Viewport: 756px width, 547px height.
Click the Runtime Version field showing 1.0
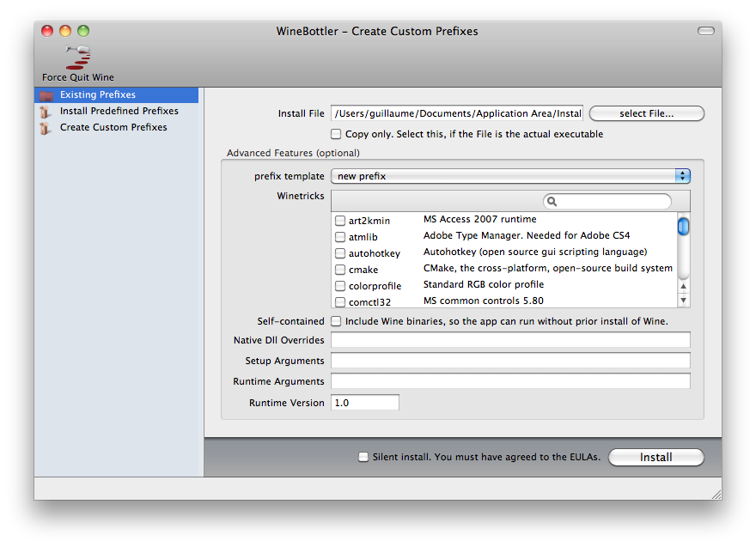tap(365, 403)
